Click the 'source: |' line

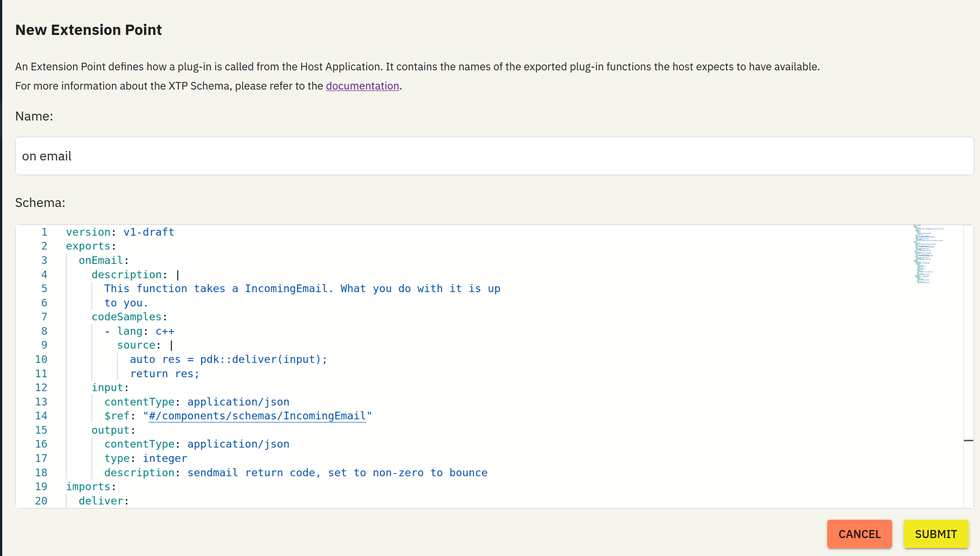tap(145, 345)
